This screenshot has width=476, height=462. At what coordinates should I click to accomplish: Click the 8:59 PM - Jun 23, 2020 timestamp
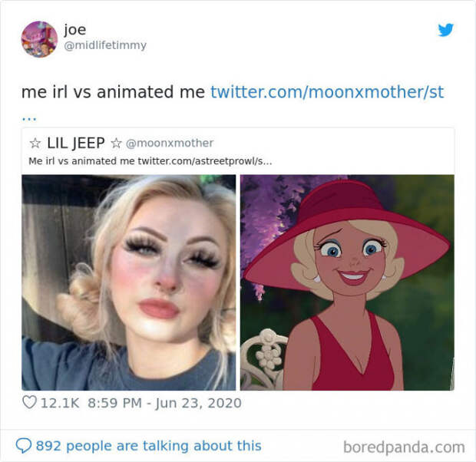tap(164, 403)
